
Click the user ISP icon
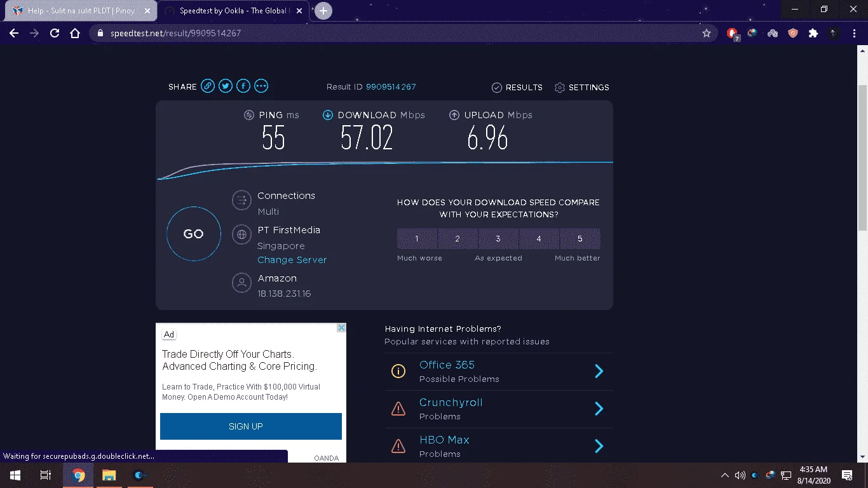(241, 283)
